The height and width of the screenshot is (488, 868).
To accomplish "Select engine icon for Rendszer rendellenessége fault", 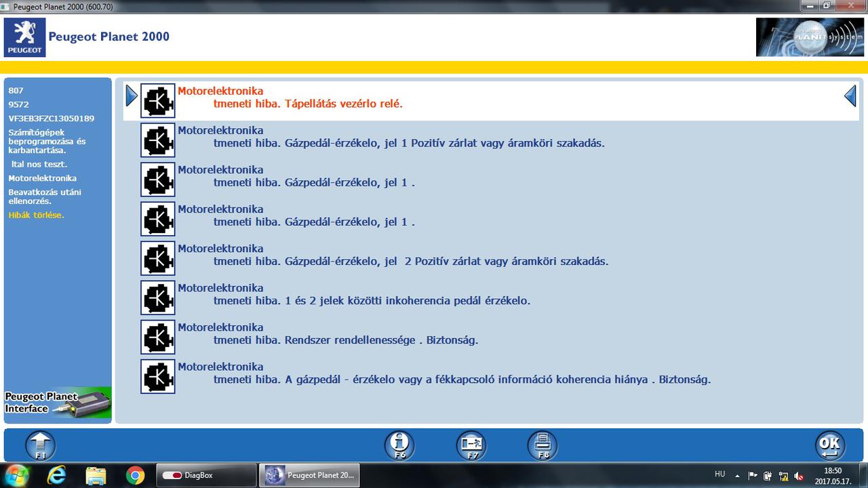I will (x=158, y=337).
